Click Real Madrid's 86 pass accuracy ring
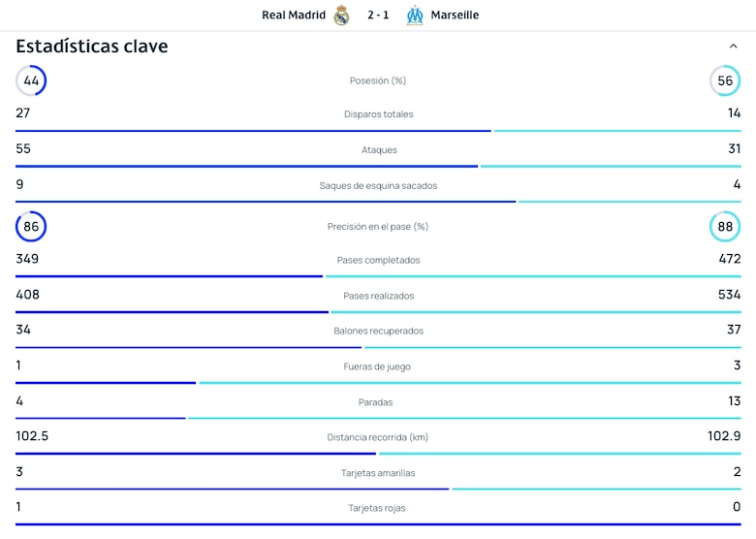This screenshot has height=539, width=756. pos(31,226)
